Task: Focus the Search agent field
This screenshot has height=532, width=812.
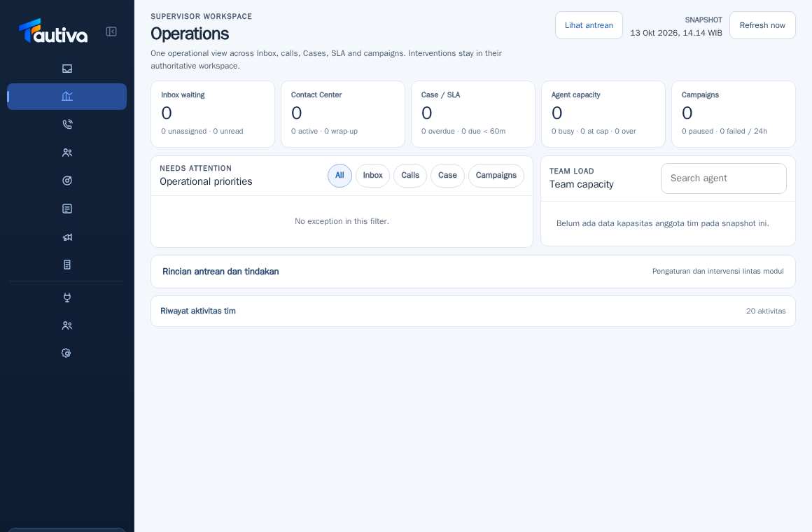Action: point(723,178)
